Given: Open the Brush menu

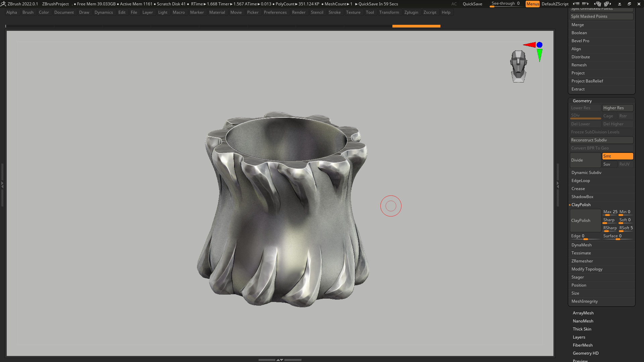Looking at the screenshot, I should coord(28,12).
